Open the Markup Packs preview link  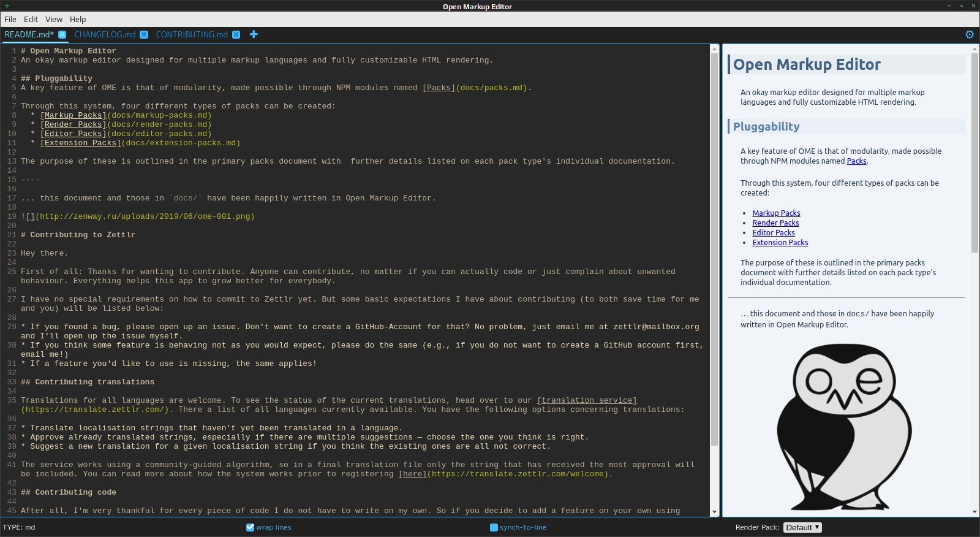coord(776,213)
